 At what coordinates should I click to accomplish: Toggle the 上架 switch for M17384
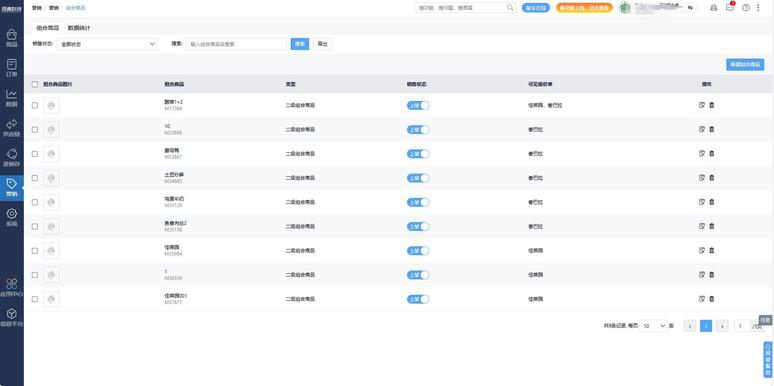coord(418,105)
